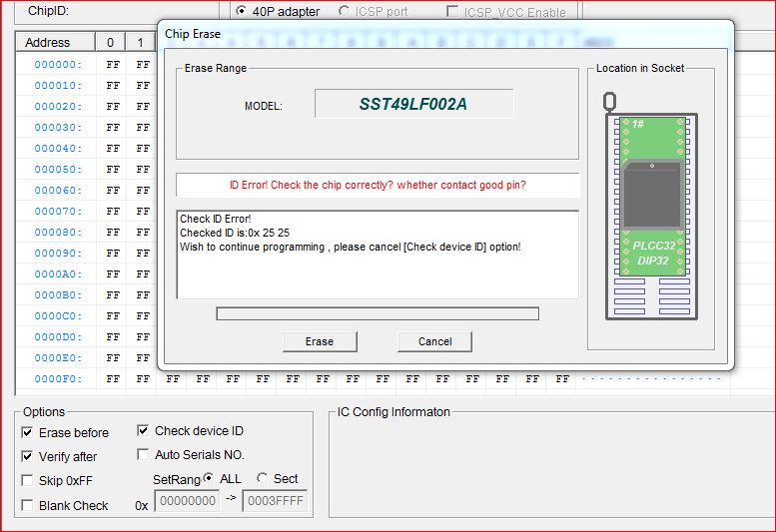Click the 'Checked ID is:0x 25 25' line
This screenshot has width=776, height=532.
[235, 233]
